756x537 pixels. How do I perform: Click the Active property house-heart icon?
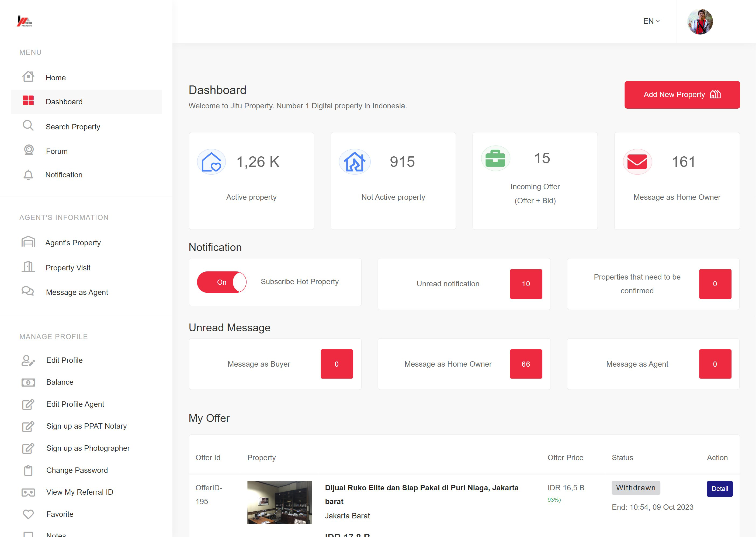click(211, 162)
